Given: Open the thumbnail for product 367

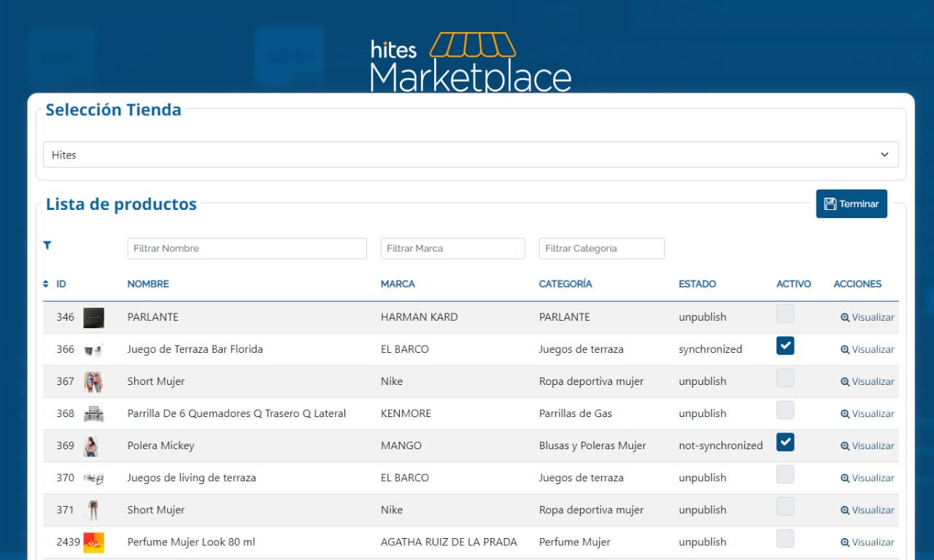Looking at the screenshot, I should [x=93, y=381].
